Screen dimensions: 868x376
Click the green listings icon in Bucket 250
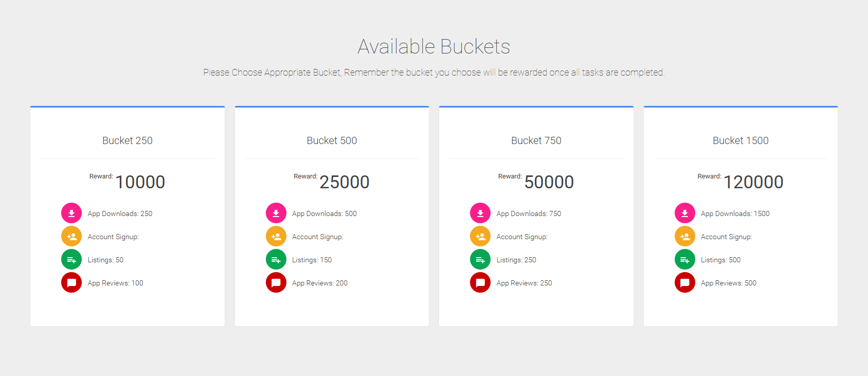coord(71,260)
